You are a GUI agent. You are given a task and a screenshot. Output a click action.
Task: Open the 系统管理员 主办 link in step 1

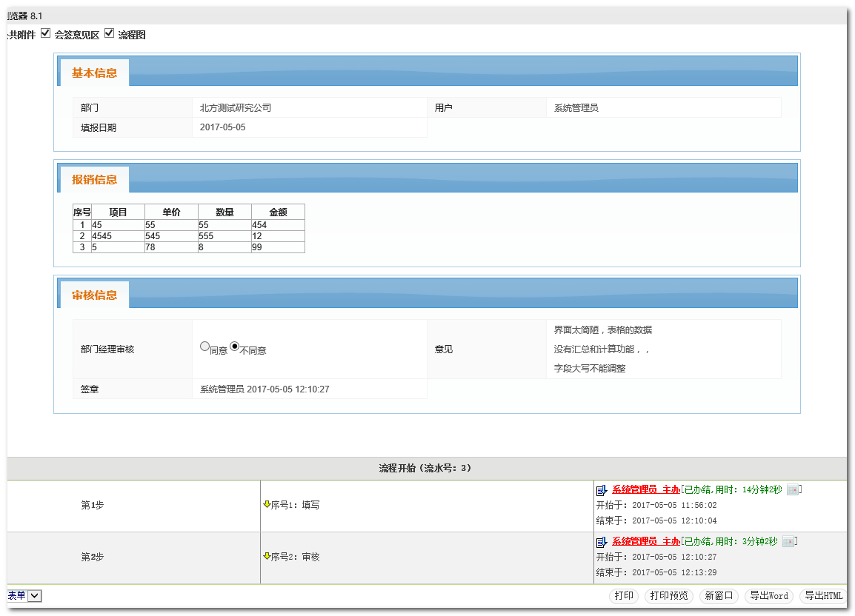click(x=645, y=490)
